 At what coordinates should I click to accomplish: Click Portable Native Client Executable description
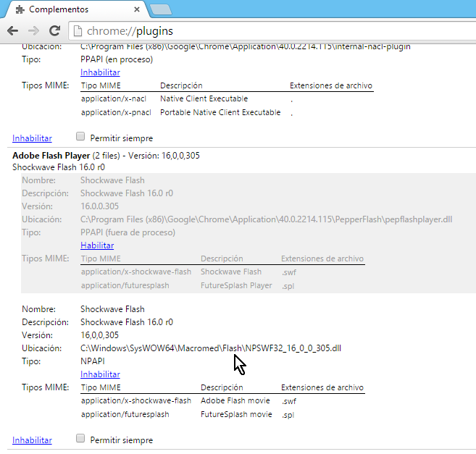point(220,112)
